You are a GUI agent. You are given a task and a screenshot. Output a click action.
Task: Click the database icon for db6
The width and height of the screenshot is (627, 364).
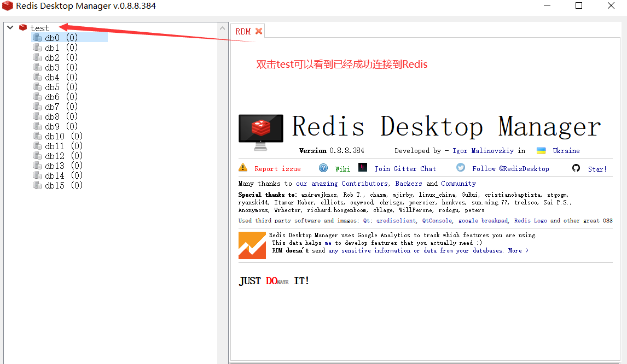37,97
